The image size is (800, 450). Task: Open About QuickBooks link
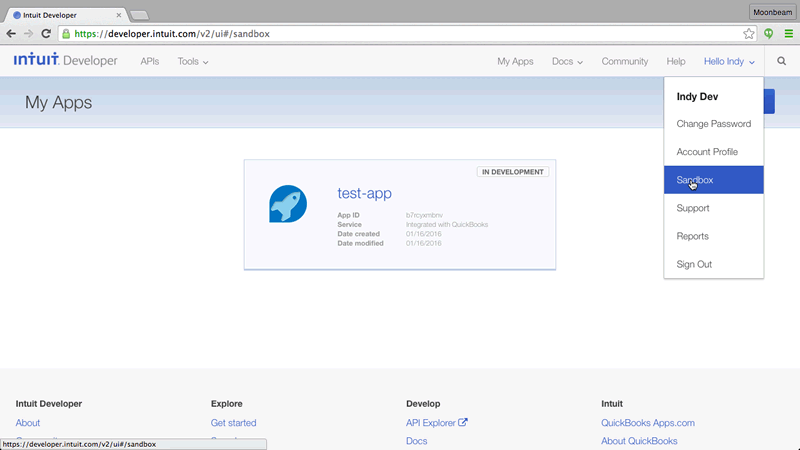pos(639,441)
